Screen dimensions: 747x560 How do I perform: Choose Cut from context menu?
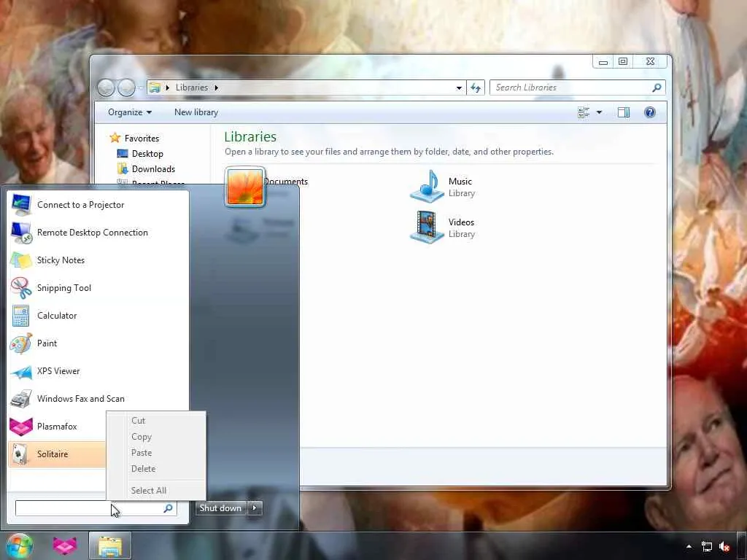pyautogui.click(x=156, y=421)
